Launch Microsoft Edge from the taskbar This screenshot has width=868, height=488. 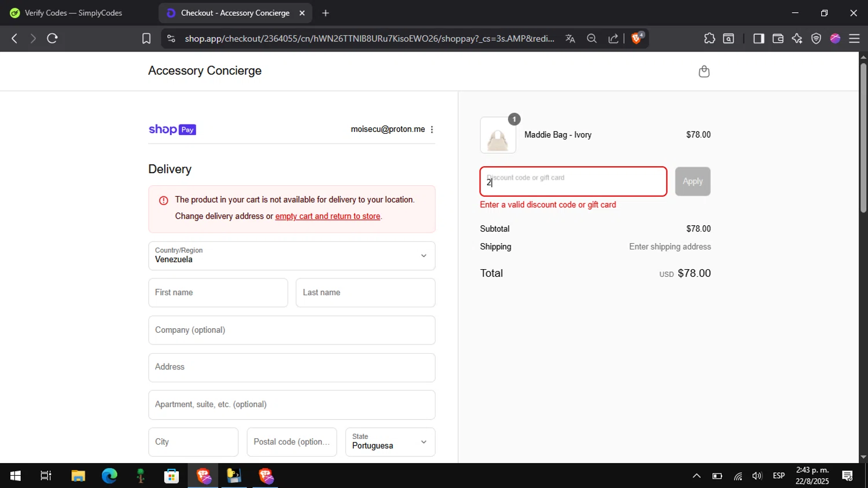pyautogui.click(x=109, y=476)
